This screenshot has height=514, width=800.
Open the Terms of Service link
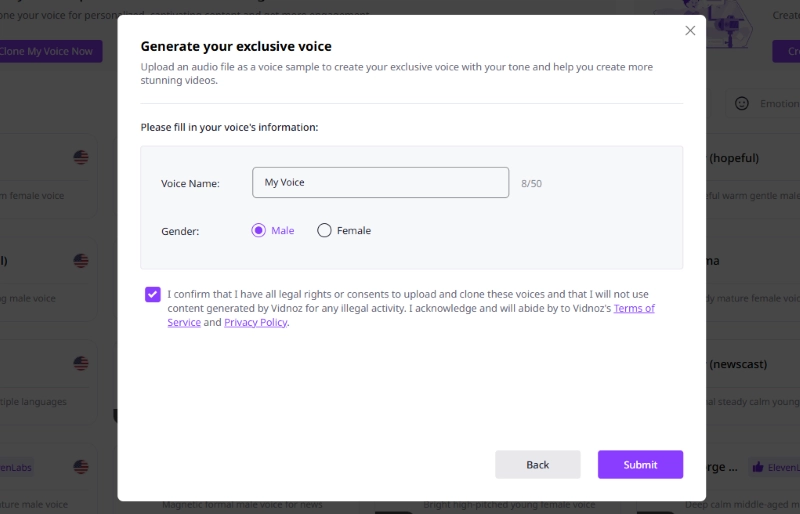(634, 308)
